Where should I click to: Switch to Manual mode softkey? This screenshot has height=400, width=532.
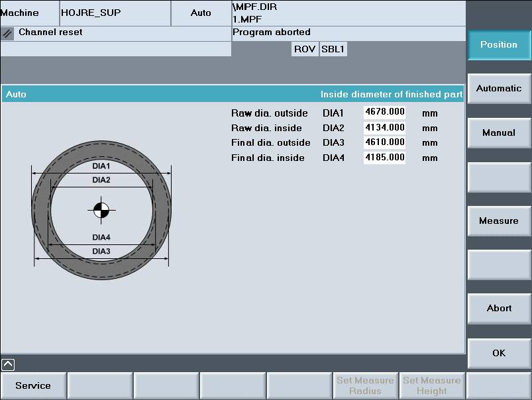pos(499,132)
